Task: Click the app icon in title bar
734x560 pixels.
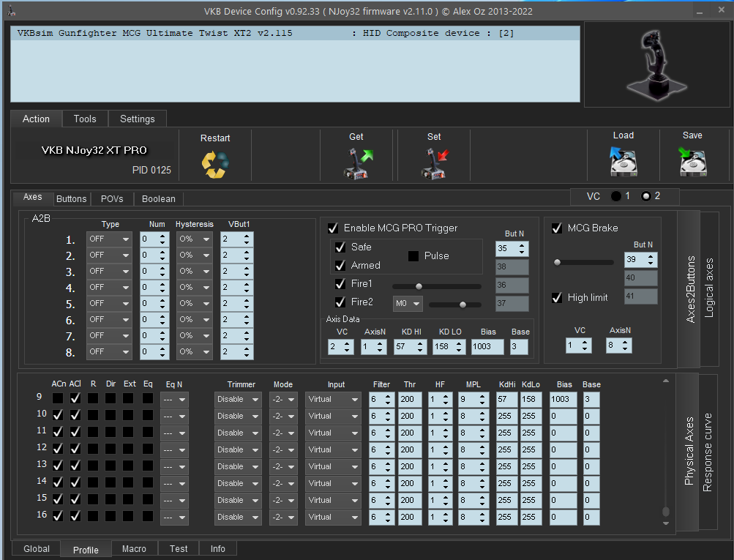Action: [x=11, y=10]
